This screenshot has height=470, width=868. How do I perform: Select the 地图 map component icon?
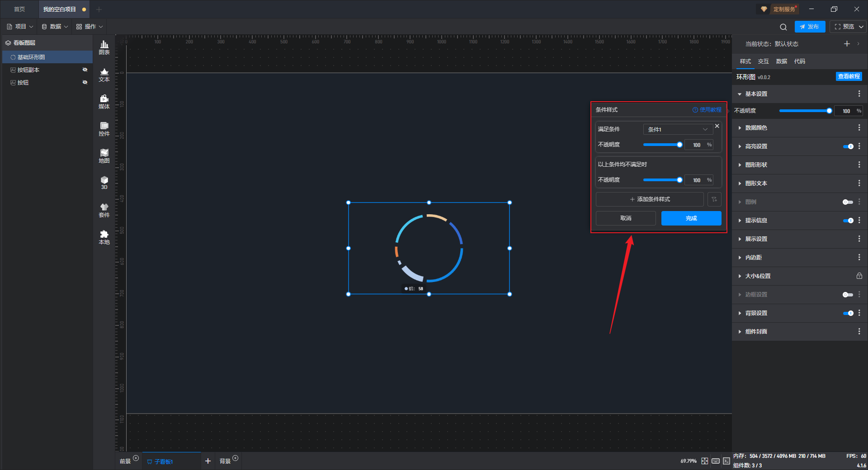[x=104, y=156]
